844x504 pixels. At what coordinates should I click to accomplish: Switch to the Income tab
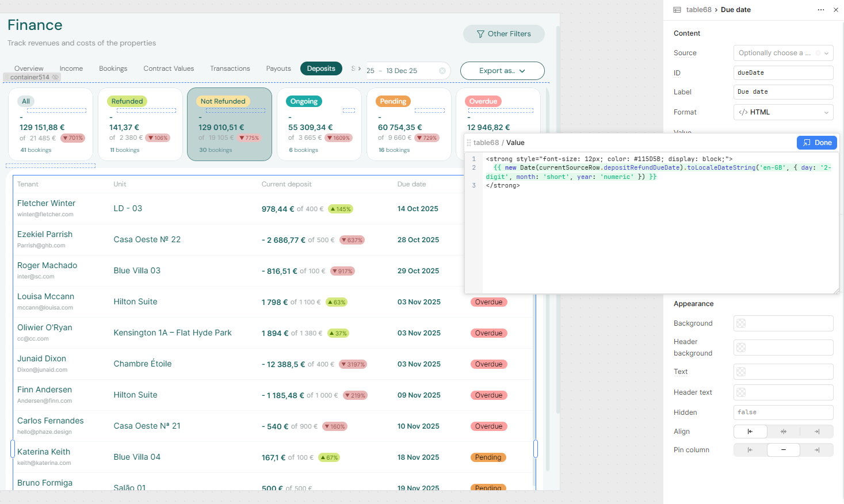coord(71,68)
